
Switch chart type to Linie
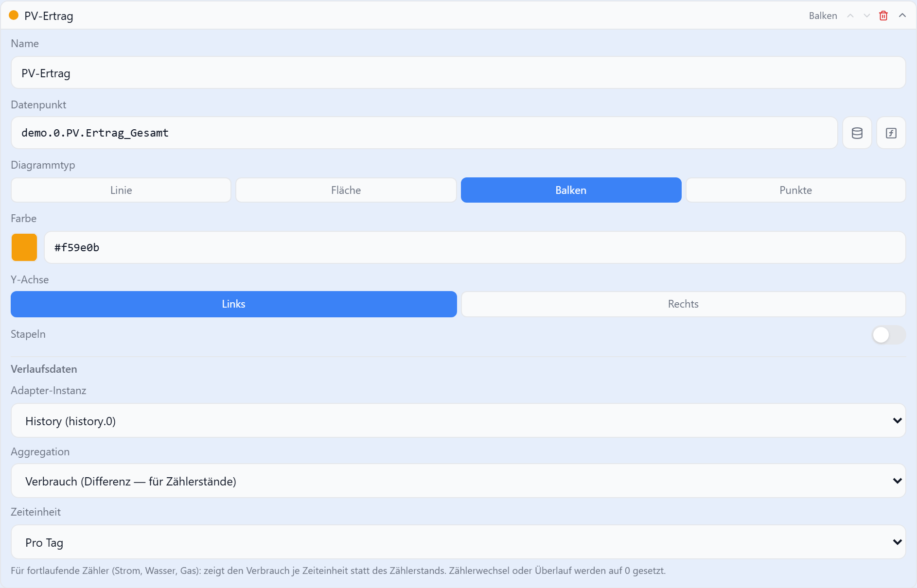click(121, 190)
